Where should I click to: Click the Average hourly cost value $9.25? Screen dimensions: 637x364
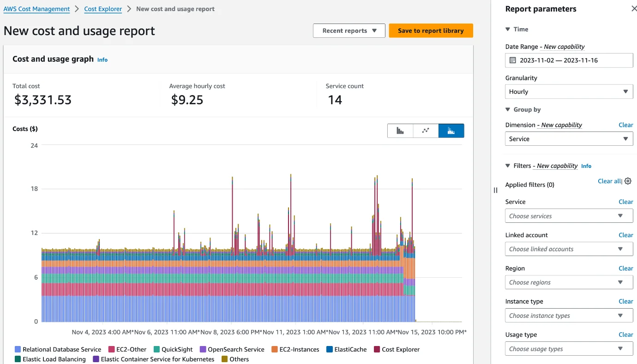(187, 100)
